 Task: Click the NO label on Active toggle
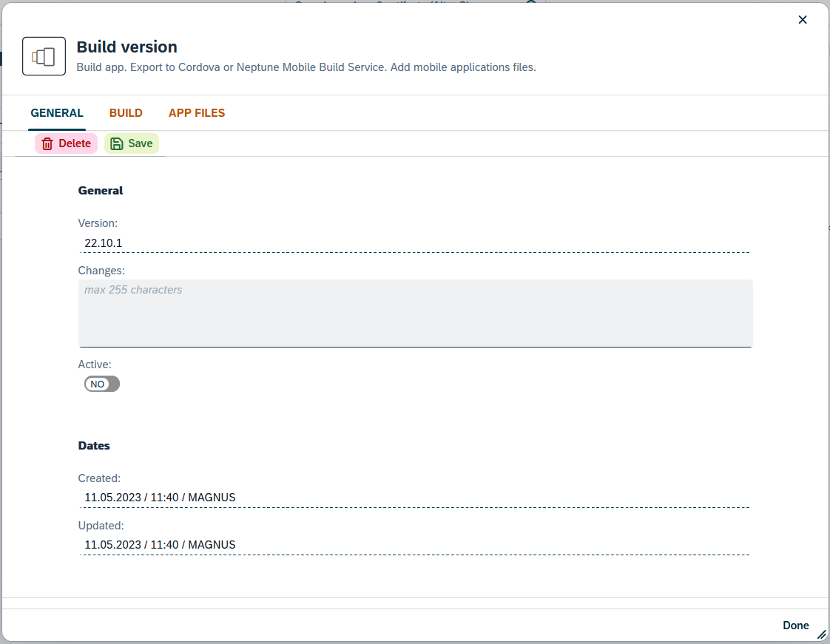click(x=97, y=384)
